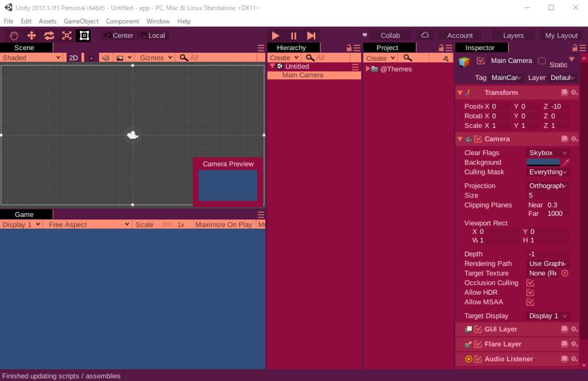Image resolution: width=588 pixels, height=381 pixels.
Task: Select the Rotate tool
Action: click(x=49, y=35)
